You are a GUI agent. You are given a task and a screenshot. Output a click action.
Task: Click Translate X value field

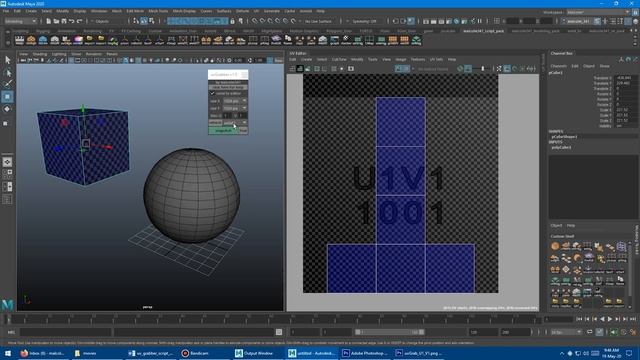tap(625, 78)
